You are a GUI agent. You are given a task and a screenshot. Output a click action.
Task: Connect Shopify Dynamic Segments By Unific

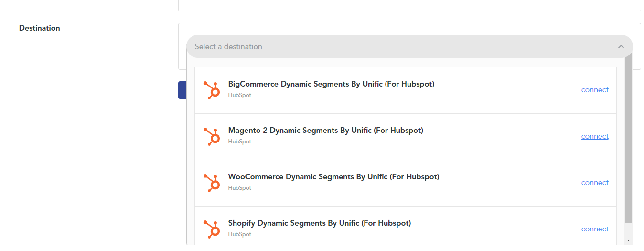pos(595,229)
